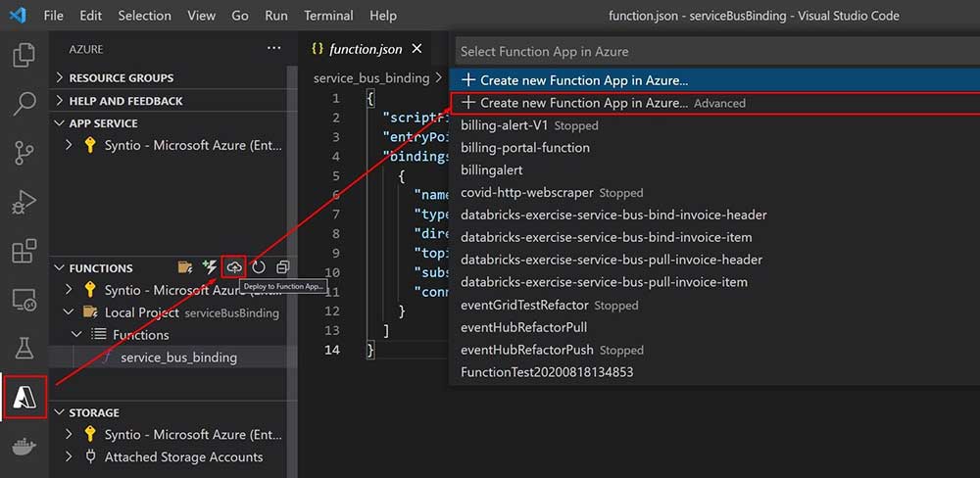Open the Run menu
The width and height of the screenshot is (980, 478).
point(276,16)
